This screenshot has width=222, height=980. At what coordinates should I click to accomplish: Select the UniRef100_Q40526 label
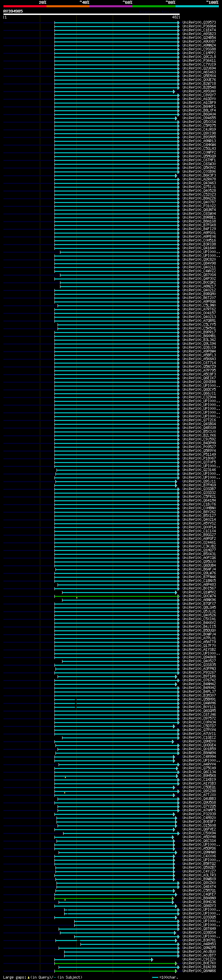199,615
